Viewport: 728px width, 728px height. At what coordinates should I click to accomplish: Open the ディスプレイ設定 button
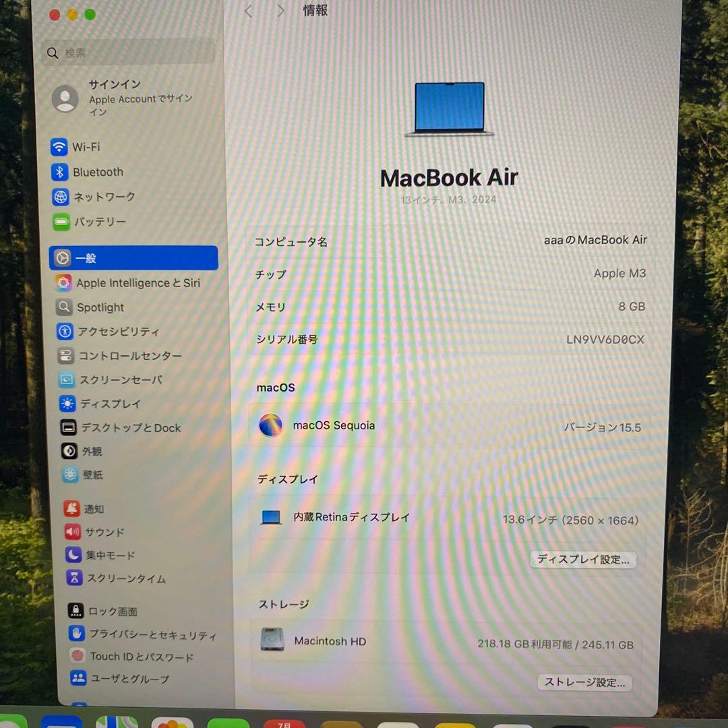click(x=582, y=559)
